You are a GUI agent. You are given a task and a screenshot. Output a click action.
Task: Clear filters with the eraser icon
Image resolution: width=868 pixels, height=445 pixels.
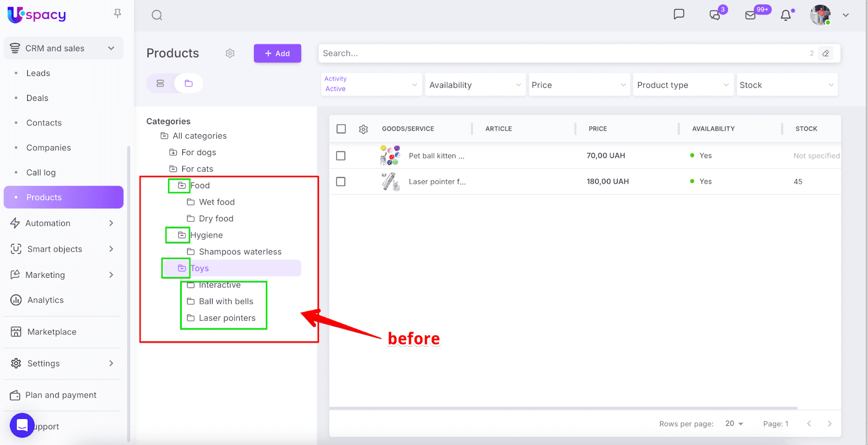point(826,53)
